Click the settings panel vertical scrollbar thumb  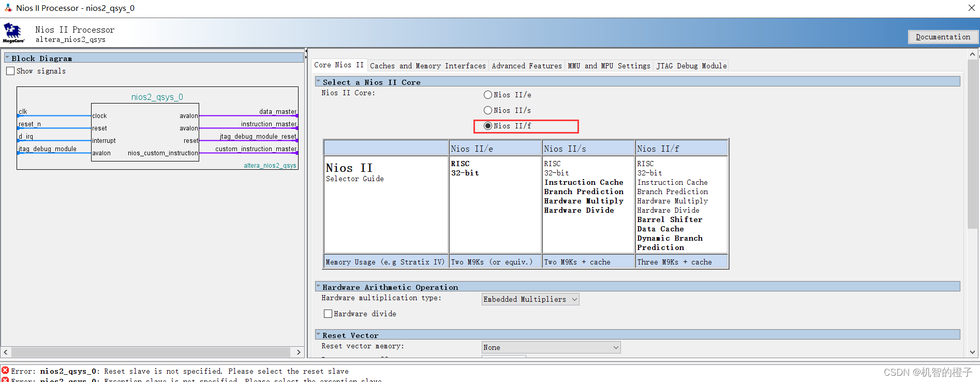(972, 143)
